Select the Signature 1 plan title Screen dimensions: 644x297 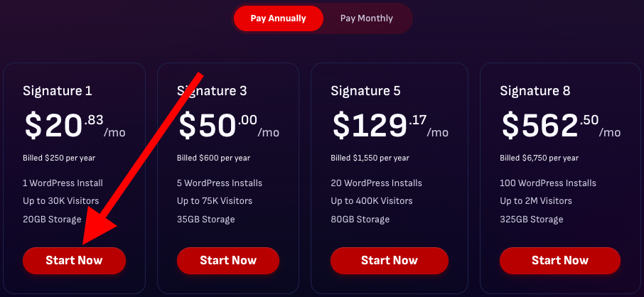tap(58, 91)
